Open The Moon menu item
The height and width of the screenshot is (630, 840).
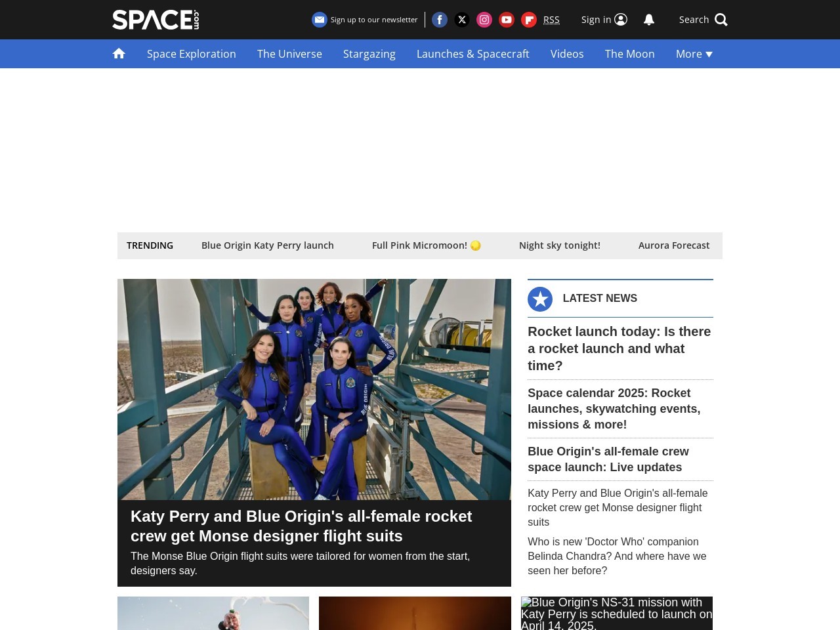630,54
